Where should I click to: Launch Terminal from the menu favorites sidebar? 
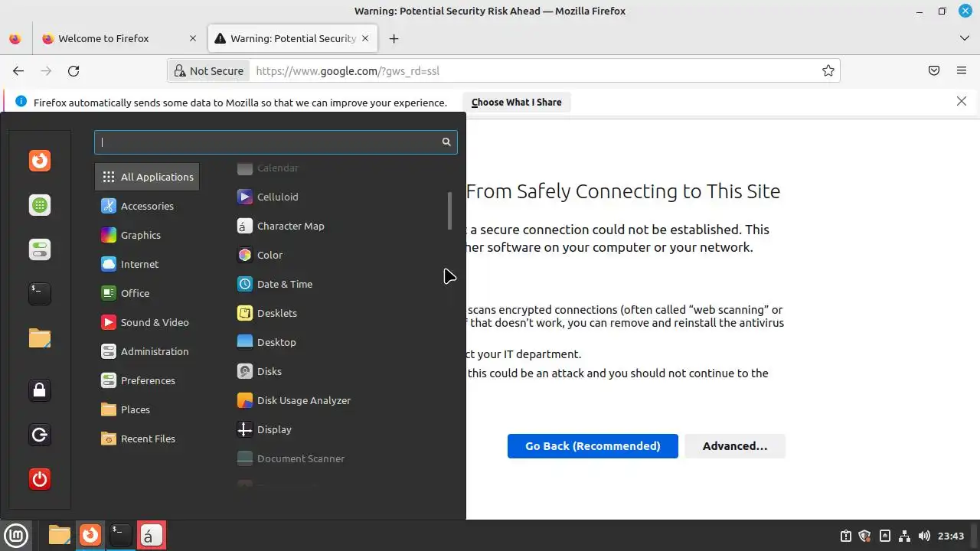click(40, 293)
